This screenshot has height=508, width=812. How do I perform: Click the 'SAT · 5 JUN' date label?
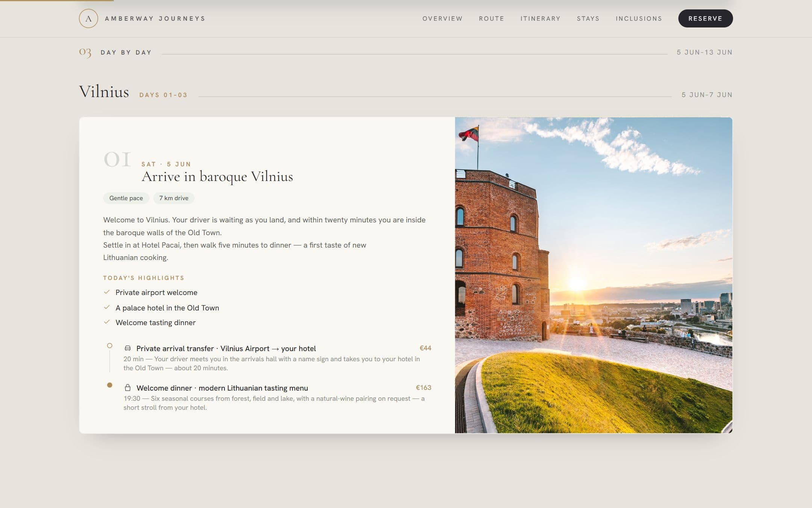pyautogui.click(x=166, y=164)
